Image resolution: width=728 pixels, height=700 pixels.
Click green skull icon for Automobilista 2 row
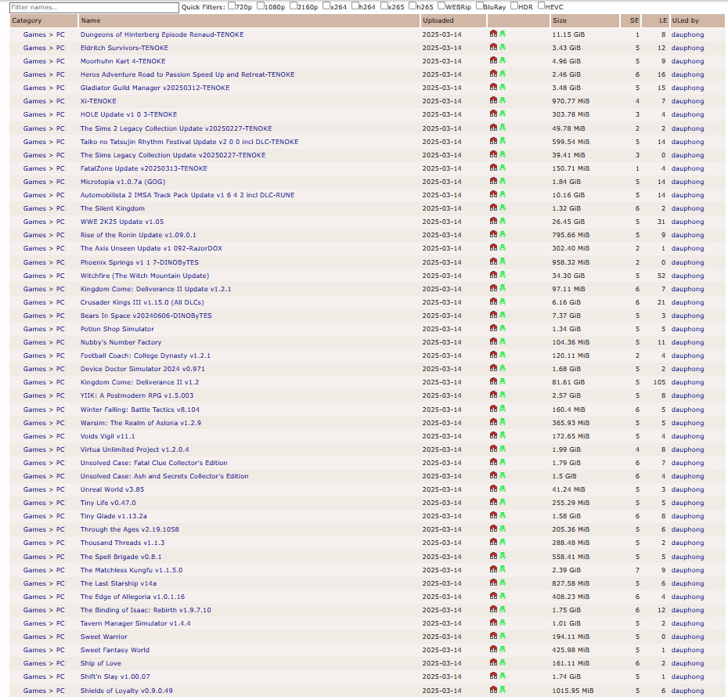pos(503,195)
